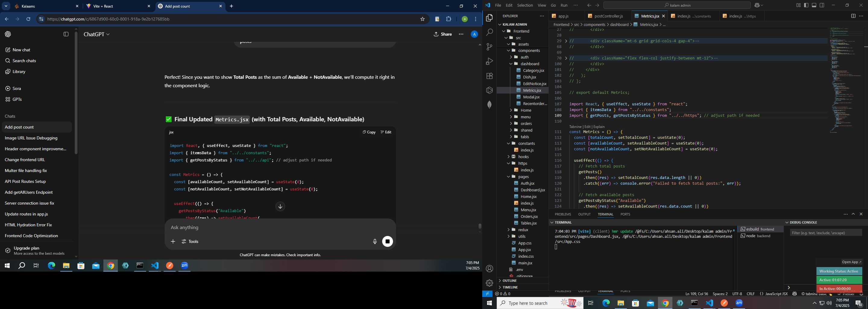Open Explorer view in VS Code activity bar
The height and width of the screenshot is (309, 868).
coord(489,18)
